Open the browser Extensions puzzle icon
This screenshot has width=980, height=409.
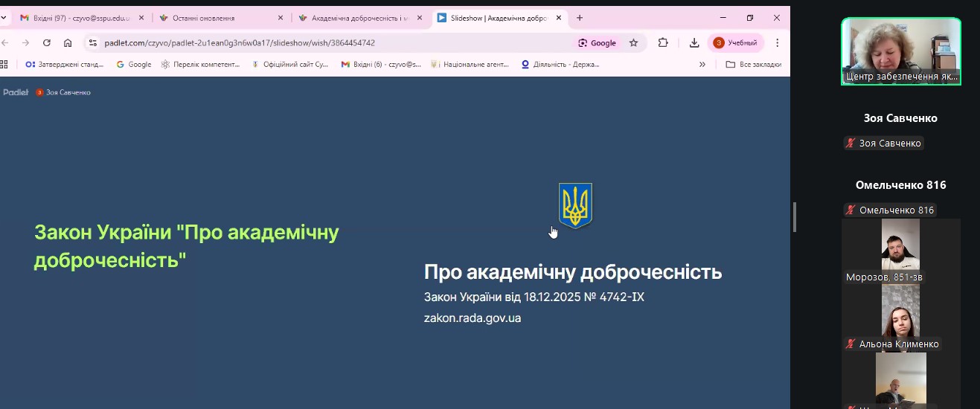663,43
